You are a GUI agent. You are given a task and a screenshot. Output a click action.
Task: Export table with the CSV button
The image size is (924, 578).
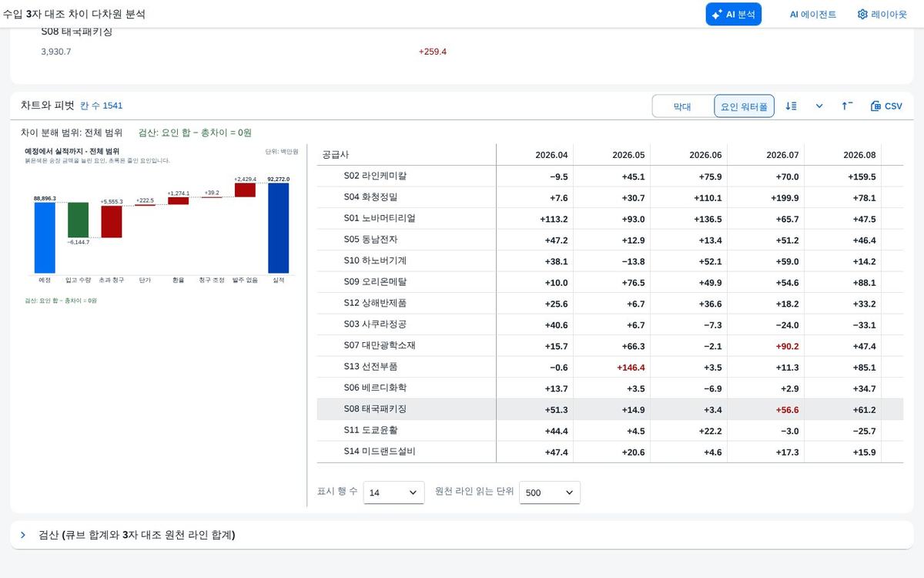click(x=886, y=106)
